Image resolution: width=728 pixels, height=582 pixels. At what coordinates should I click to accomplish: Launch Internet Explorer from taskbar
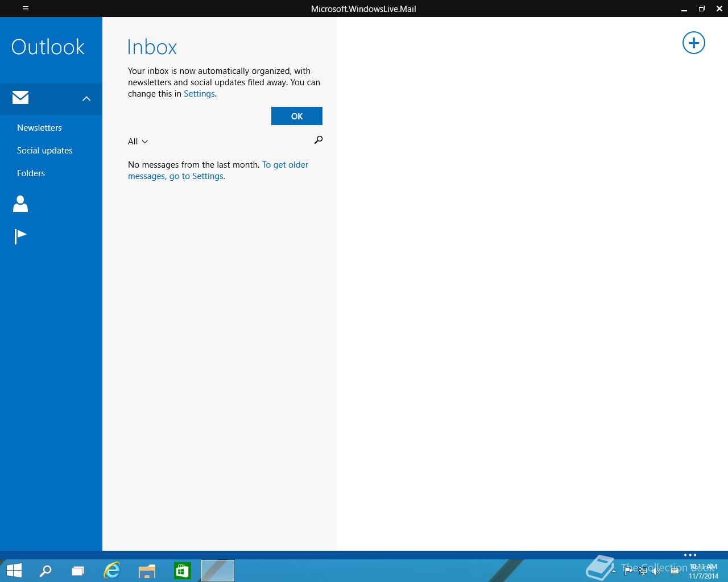coord(112,571)
